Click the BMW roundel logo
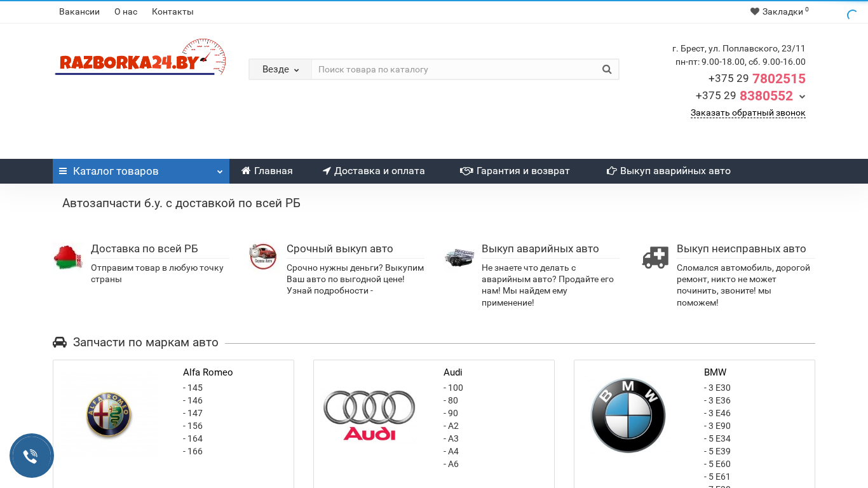The height and width of the screenshot is (488, 868). pos(628,415)
